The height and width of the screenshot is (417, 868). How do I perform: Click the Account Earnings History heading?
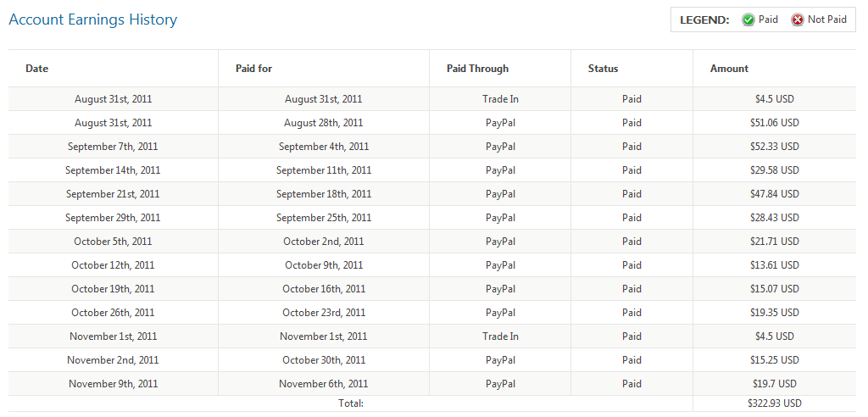93,19
